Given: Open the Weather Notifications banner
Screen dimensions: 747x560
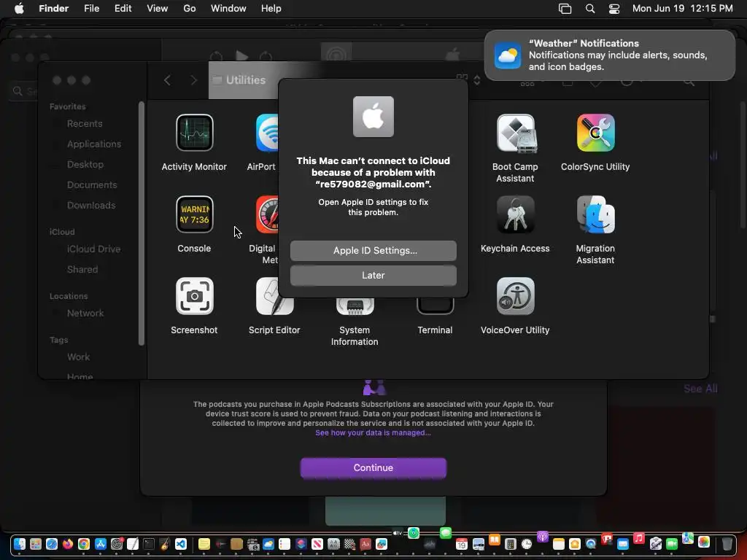Looking at the screenshot, I should point(609,55).
